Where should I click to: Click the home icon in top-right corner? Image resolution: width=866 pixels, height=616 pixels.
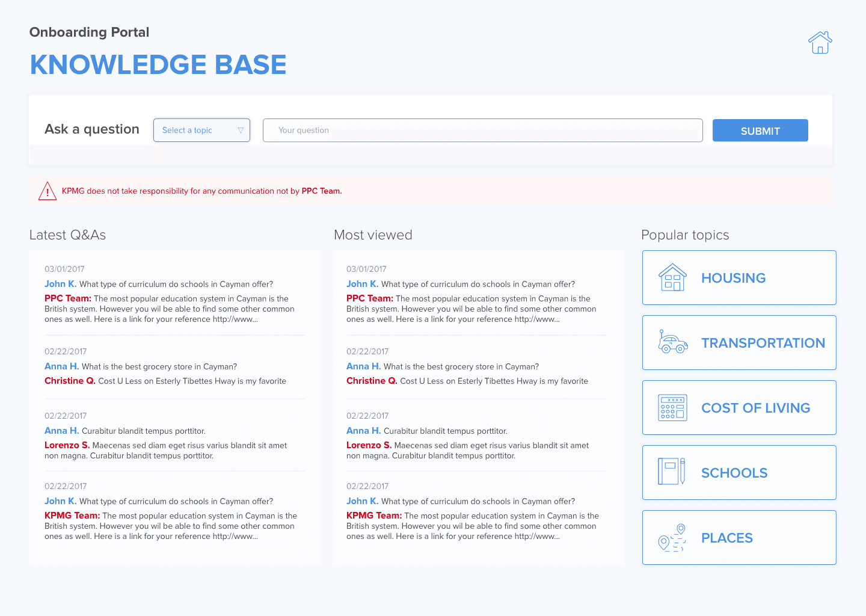(820, 43)
